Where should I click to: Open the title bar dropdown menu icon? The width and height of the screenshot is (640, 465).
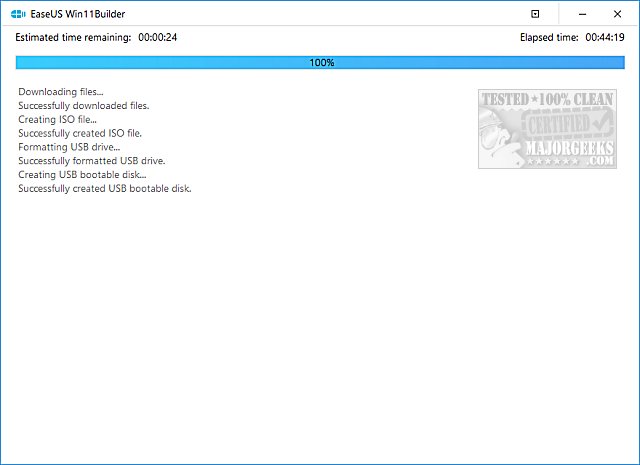(x=535, y=14)
